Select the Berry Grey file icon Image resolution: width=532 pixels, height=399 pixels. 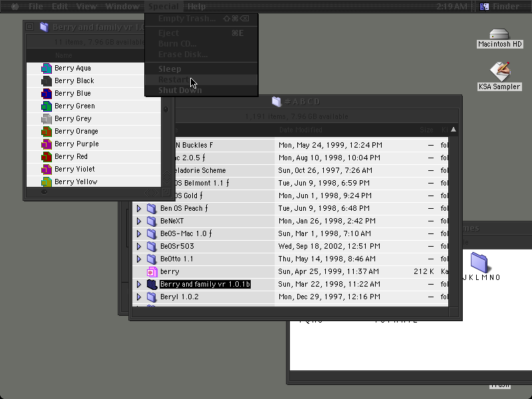47,119
